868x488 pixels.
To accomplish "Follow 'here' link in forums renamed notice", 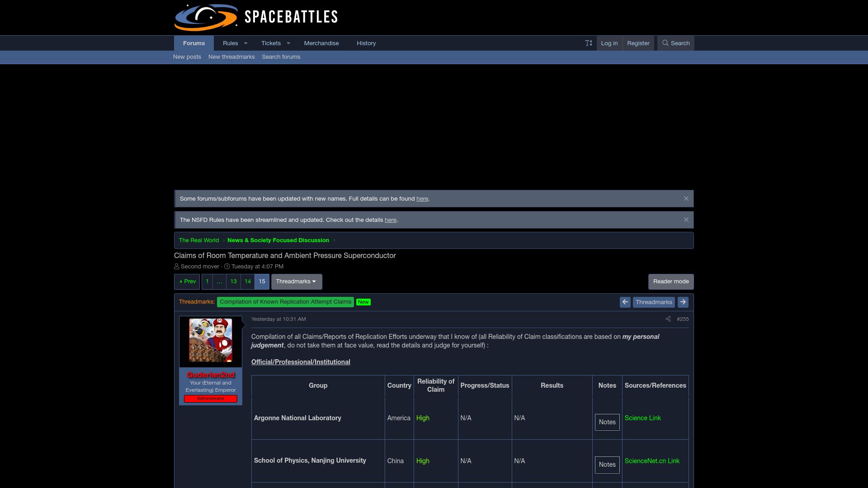I will [x=422, y=199].
